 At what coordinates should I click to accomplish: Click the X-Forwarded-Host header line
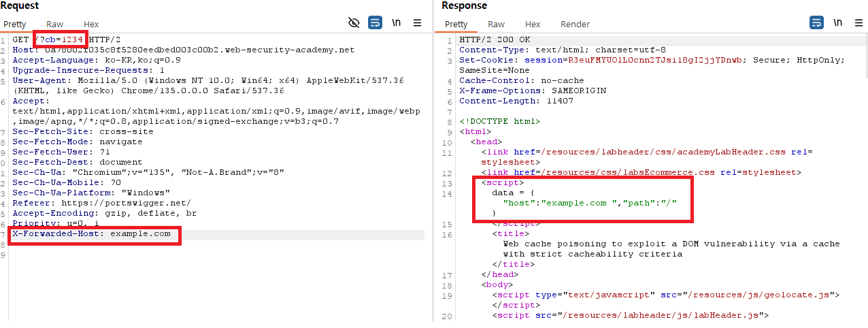91,233
